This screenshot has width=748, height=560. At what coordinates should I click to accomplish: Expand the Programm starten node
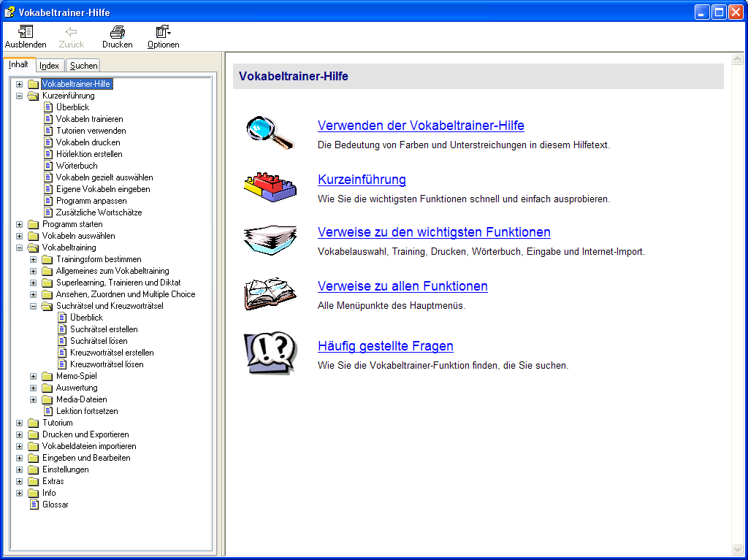point(19,224)
